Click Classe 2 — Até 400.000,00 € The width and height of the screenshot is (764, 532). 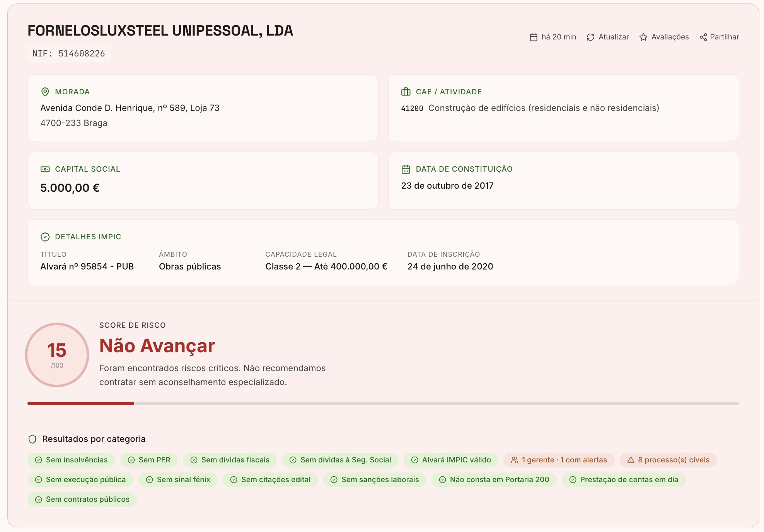pos(326,267)
